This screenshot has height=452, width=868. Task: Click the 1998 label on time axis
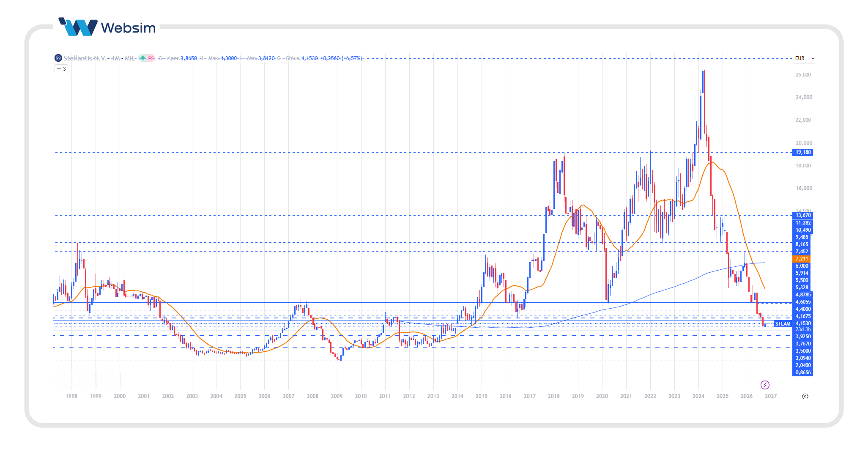tap(71, 396)
